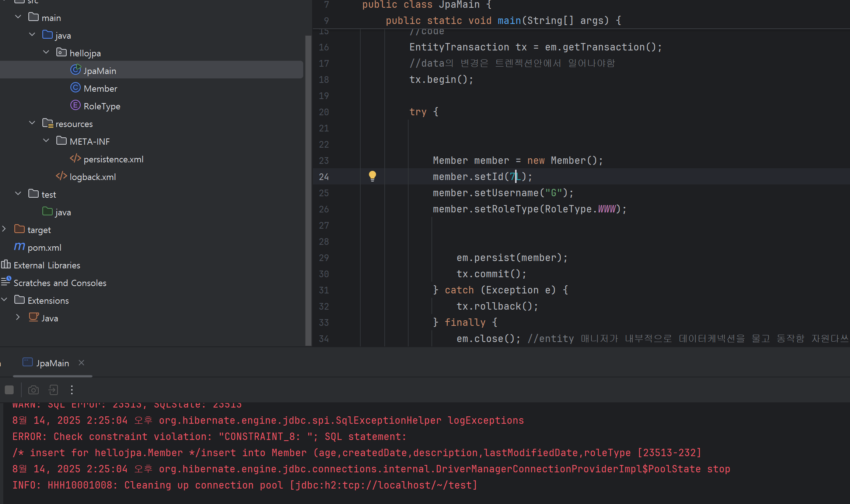Image resolution: width=850 pixels, height=504 pixels.
Task: Select pom.xml file
Action: pyautogui.click(x=45, y=247)
